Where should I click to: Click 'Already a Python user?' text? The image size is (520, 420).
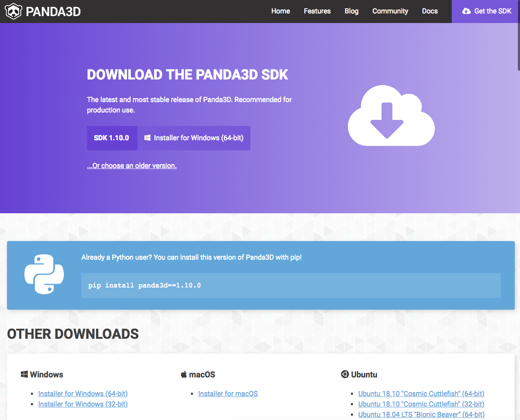(x=191, y=258)
